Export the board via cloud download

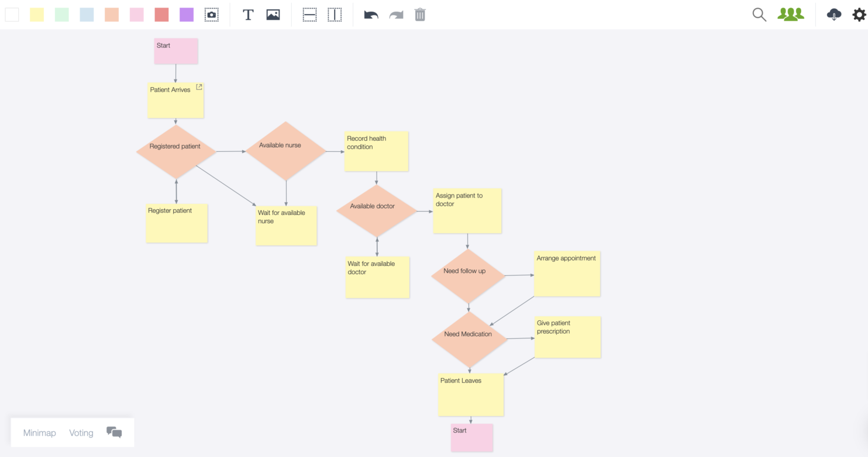click(x=833, y=15)
